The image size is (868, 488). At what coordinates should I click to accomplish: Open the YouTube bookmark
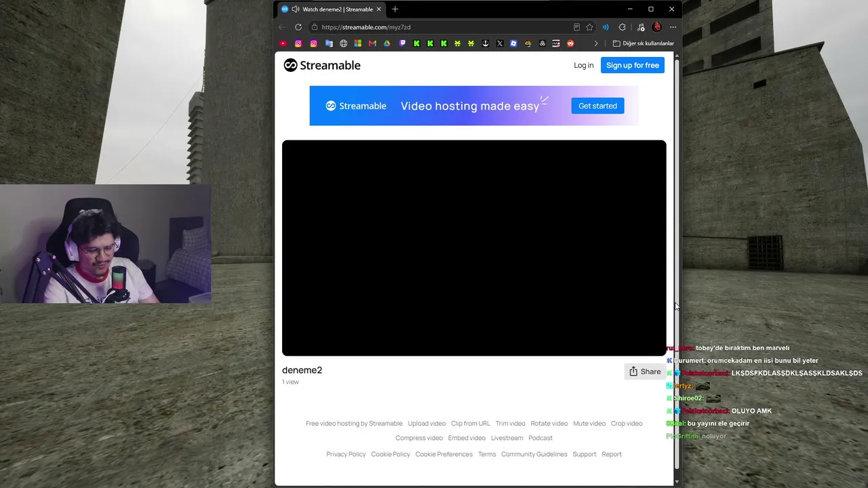tap(283, 43)
